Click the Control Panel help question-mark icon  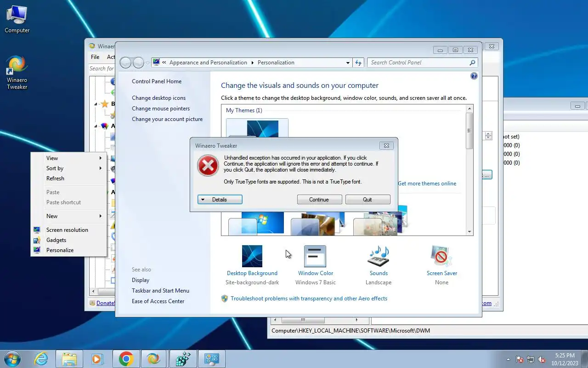click(x=474, y=76)
